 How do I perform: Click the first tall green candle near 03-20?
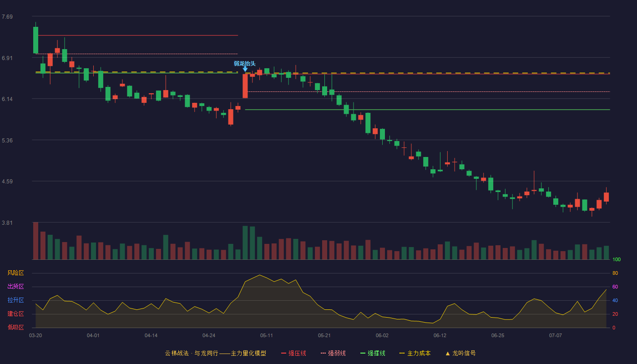point(35,40)
